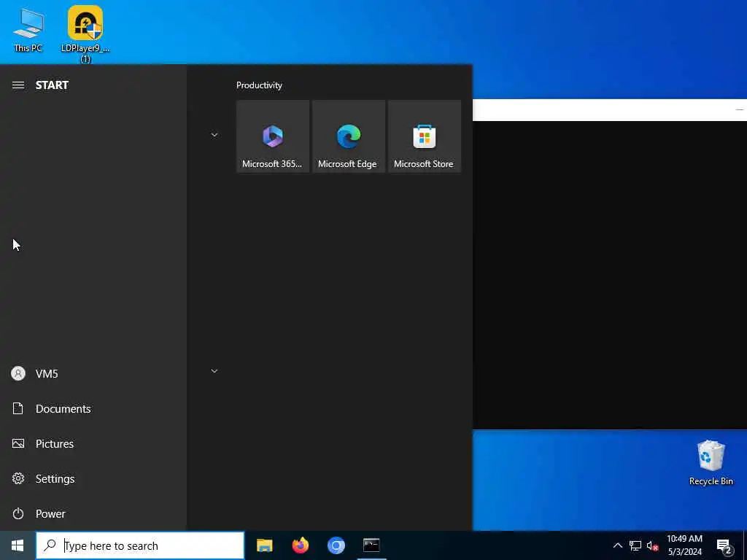Screen dimensions: 747x560
Task: Open the network status tray icon
Action: pos(635,545)
